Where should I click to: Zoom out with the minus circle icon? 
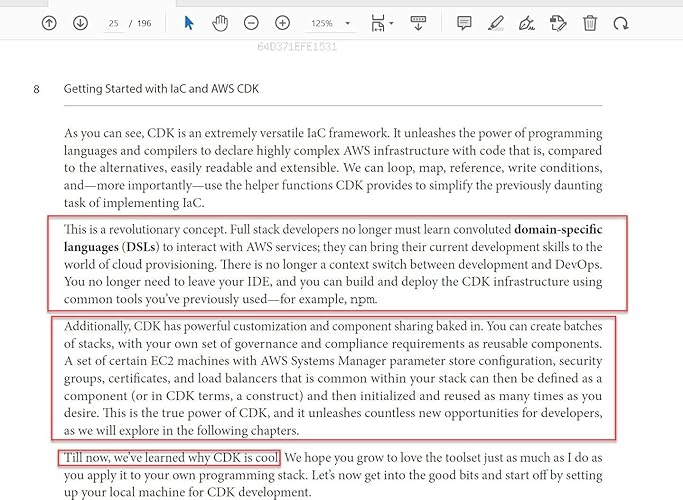tap(251, 23)
